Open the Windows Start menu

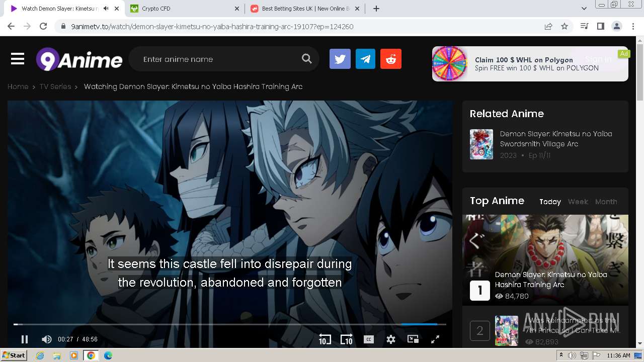pos(14,355)
